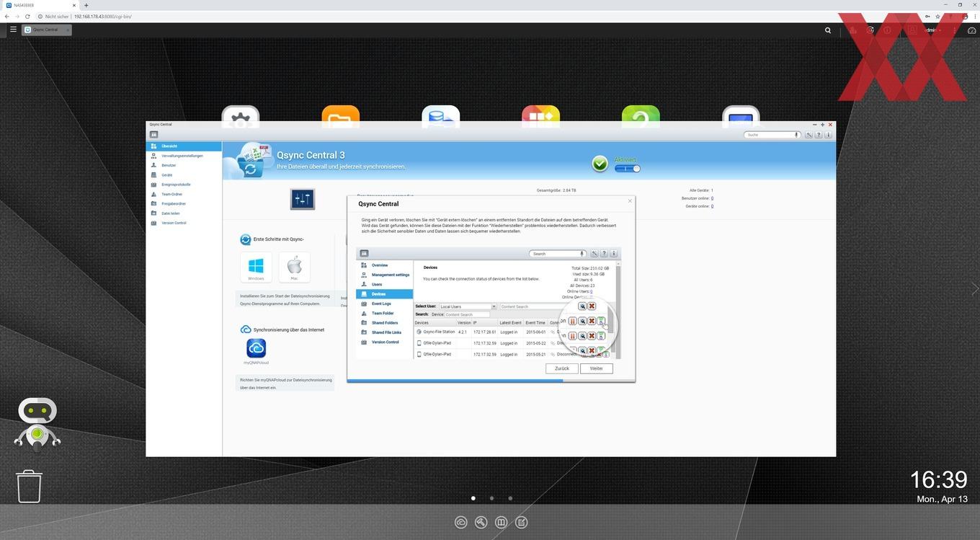This screenshot has width=980, height=540.
Task: Open the myQNAPcloud icon
Action: pyautogui.click(x=257, y=348)
